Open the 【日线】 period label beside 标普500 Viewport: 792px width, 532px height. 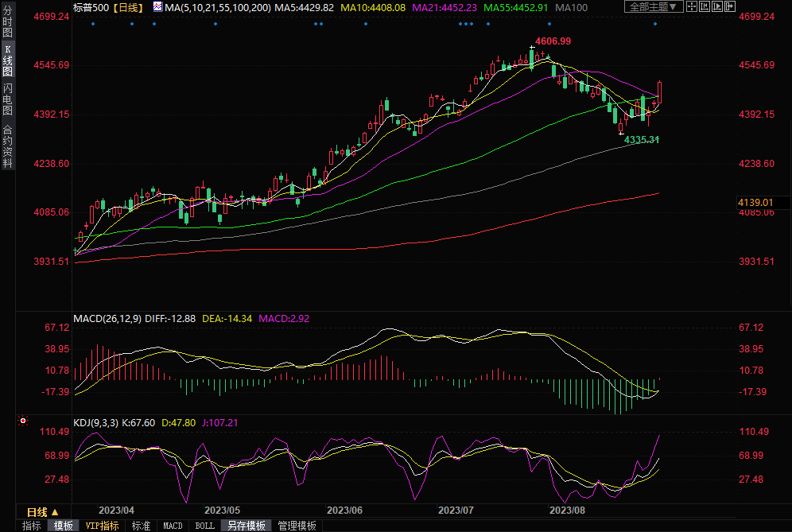(x=129, y=7)
